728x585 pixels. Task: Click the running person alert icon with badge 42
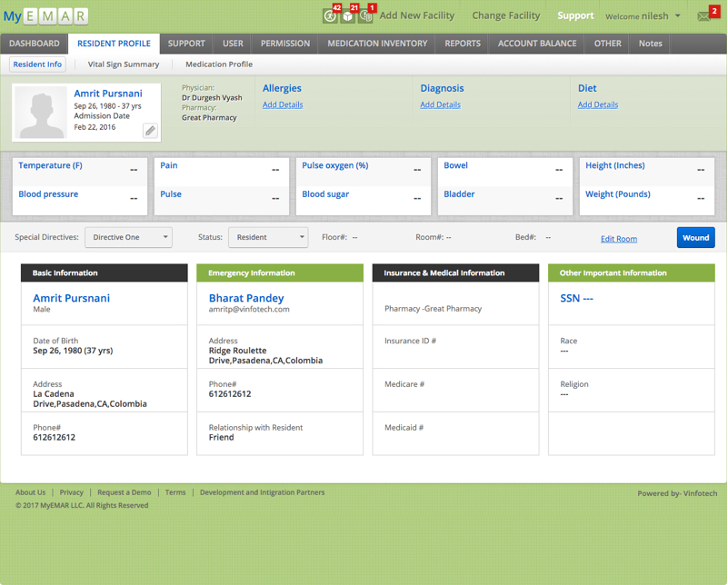pyautogui.click(x=330, y=15)
